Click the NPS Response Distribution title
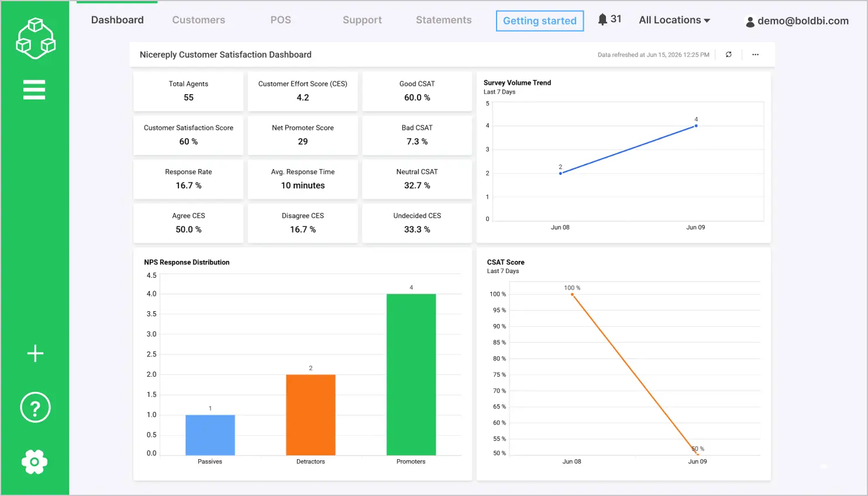868x496 pixels. point(187,262)
